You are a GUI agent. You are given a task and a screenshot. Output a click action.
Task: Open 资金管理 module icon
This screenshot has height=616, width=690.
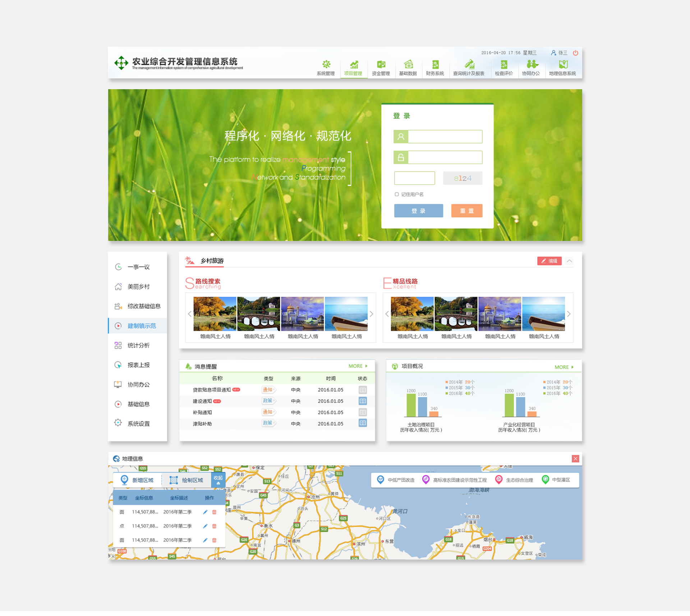(x=381, y=65)
